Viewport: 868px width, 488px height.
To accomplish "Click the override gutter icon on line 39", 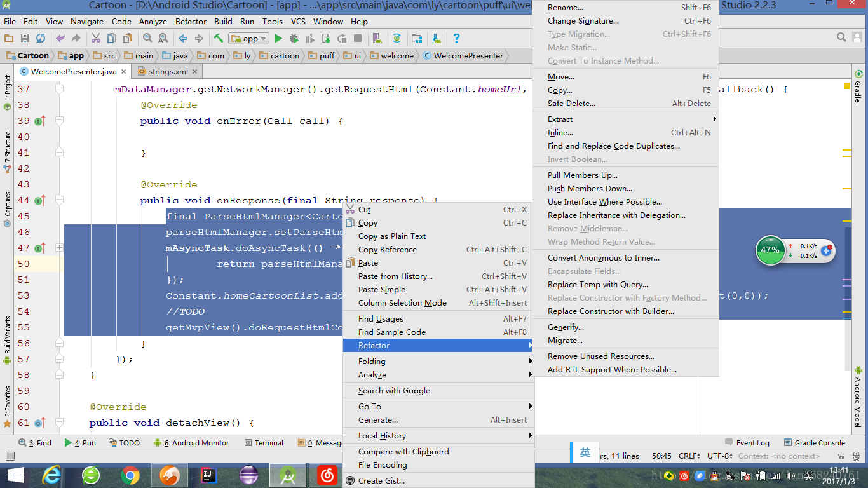I will click(39, 121).
